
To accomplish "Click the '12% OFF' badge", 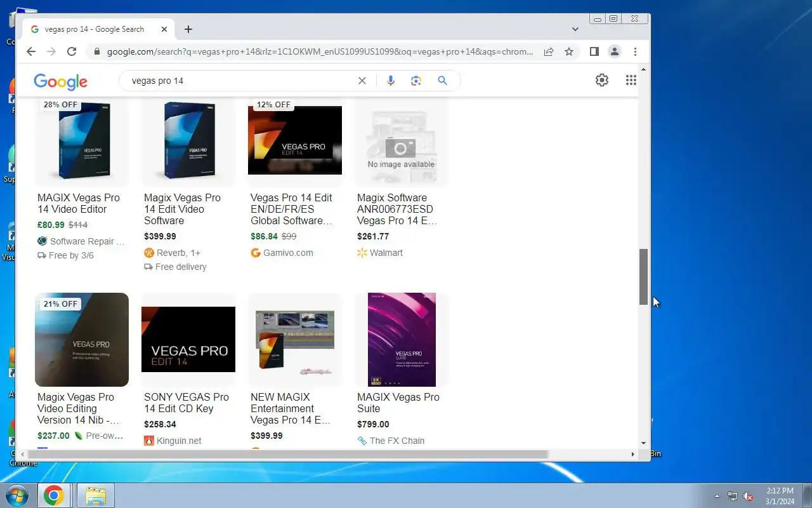I will tap(273, 105).
